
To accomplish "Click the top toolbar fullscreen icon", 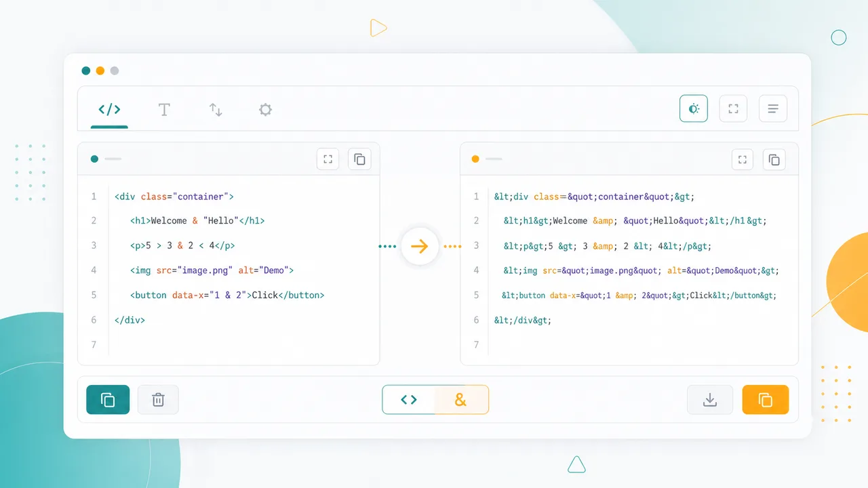I will (x=733, y=108).
